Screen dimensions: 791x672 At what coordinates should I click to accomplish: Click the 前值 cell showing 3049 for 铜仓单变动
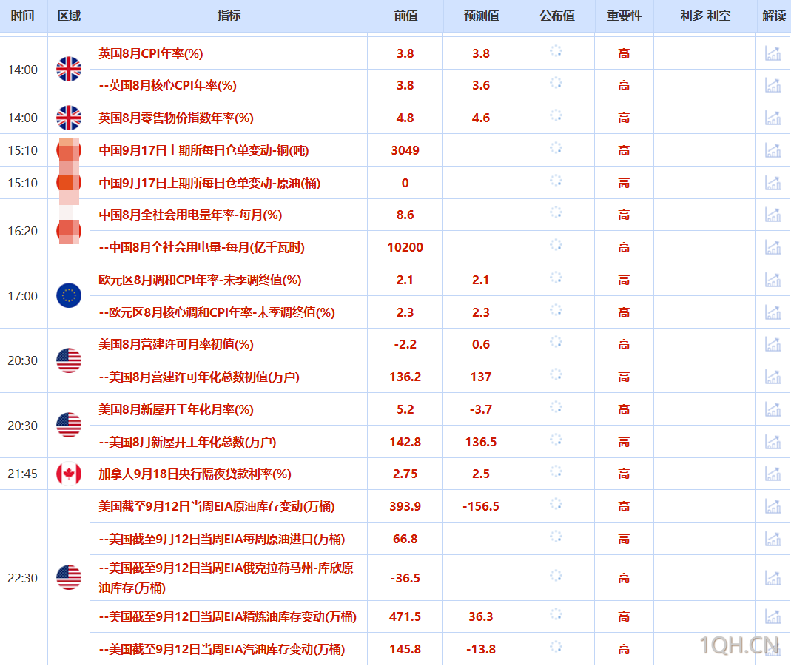pyautogui.click(x=405, y=149)
